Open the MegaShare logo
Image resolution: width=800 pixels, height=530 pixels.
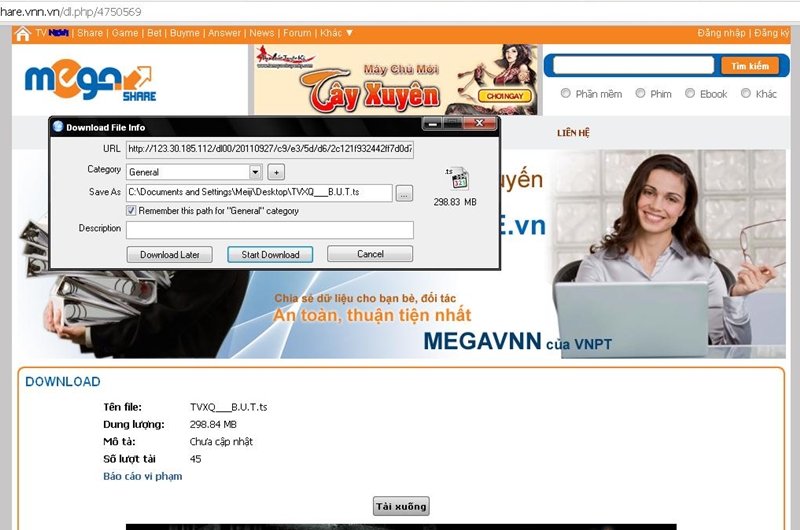click(90, 80)
